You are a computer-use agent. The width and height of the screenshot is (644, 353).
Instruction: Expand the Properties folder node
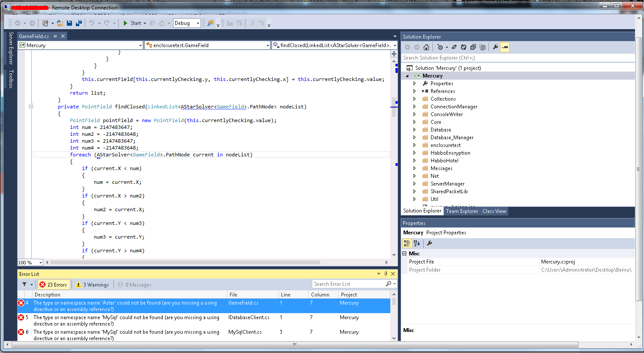coord(414,84)
